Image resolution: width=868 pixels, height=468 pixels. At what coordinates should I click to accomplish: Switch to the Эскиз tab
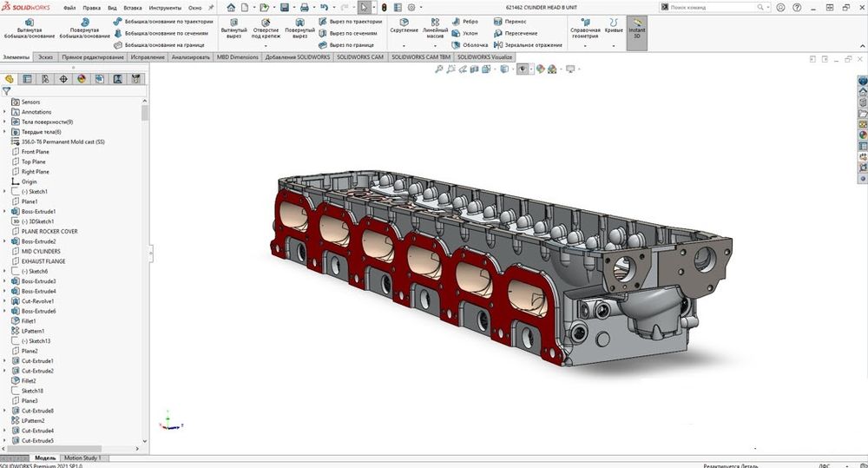45,56
